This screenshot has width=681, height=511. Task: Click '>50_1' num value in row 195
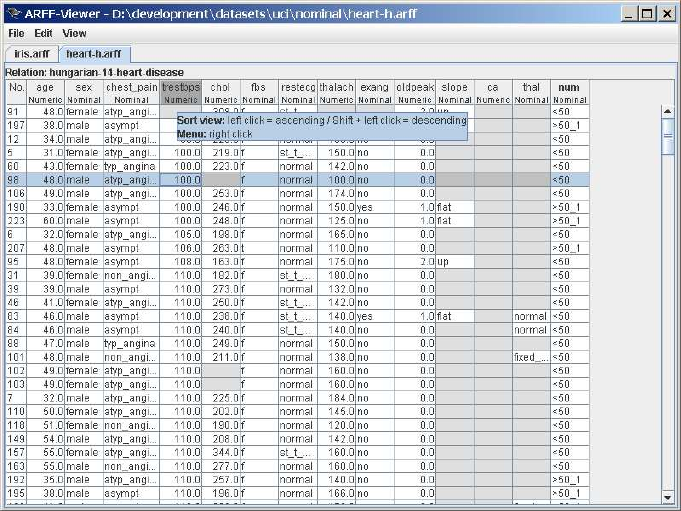569,493
